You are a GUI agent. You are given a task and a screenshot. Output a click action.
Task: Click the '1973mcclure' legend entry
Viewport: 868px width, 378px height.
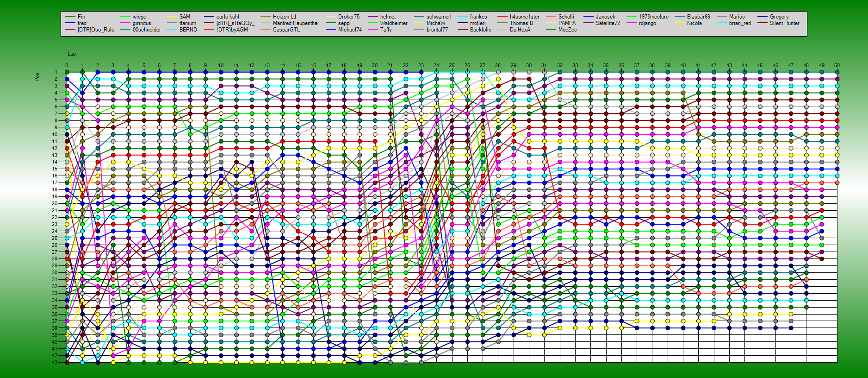click(x=648, y=17)
